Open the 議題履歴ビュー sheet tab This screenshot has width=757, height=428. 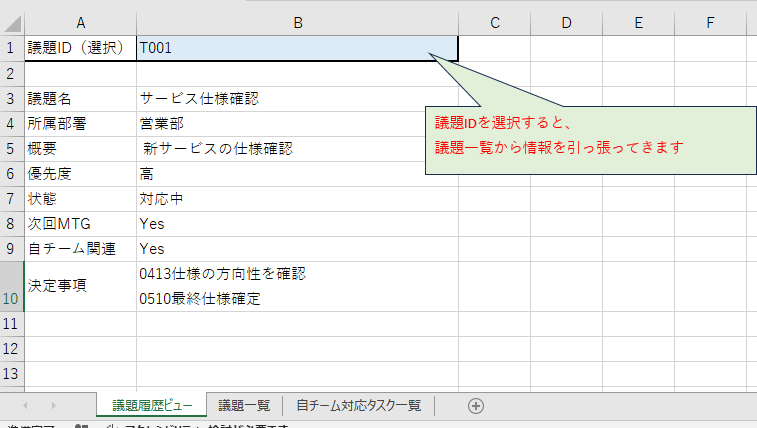[152, 405]
